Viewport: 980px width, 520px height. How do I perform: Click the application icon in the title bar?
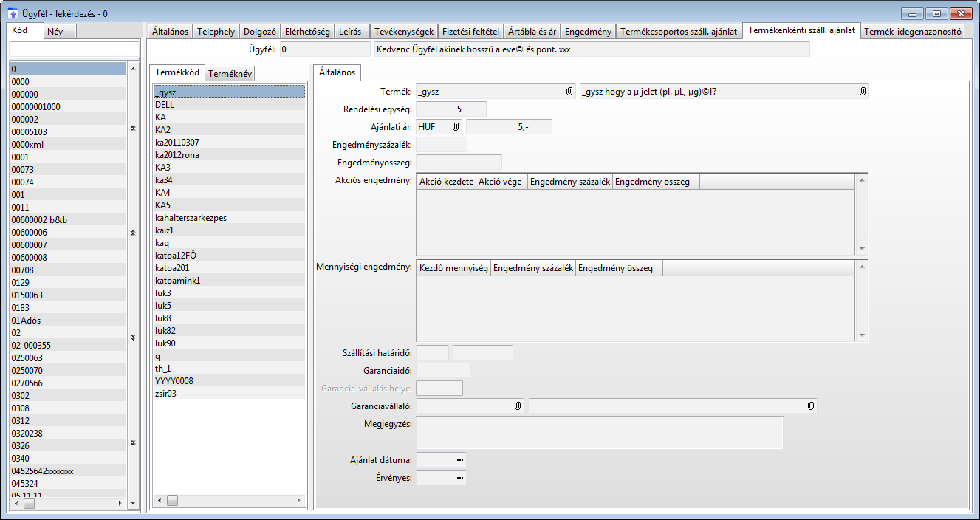point(13,13)
